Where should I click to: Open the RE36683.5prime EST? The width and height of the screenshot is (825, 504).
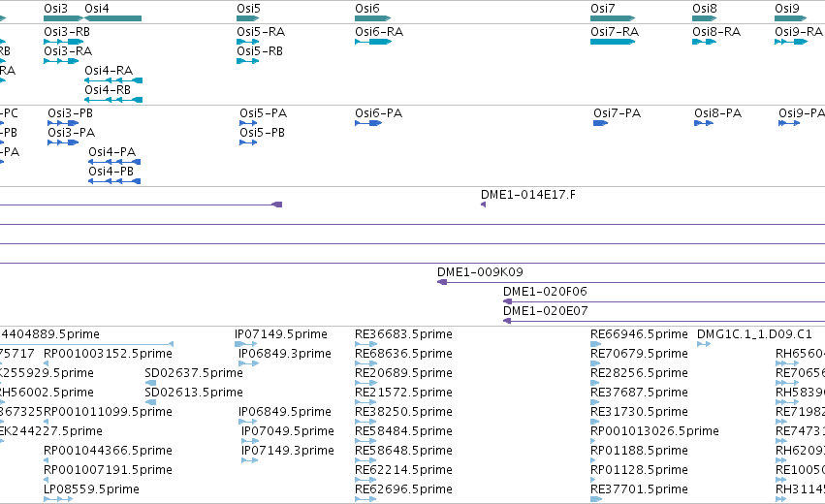pyautogui.click(x=365, y=344)
